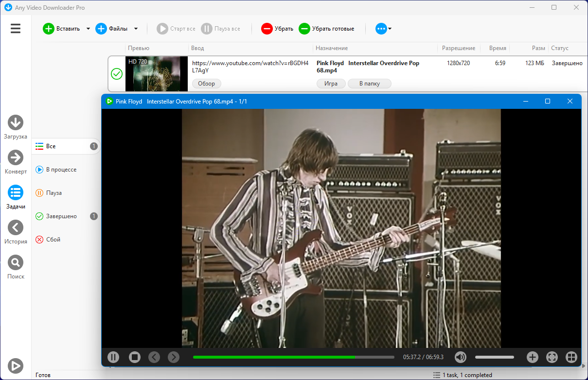Expand the Файлы dropdown arrow

(136, 29)
